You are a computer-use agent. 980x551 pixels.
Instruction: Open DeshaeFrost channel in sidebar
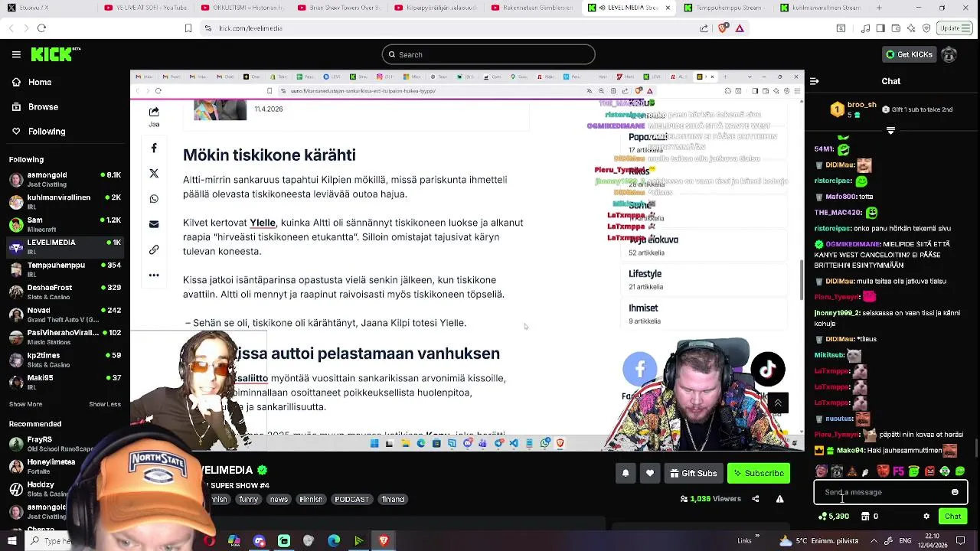pos(65,292)
